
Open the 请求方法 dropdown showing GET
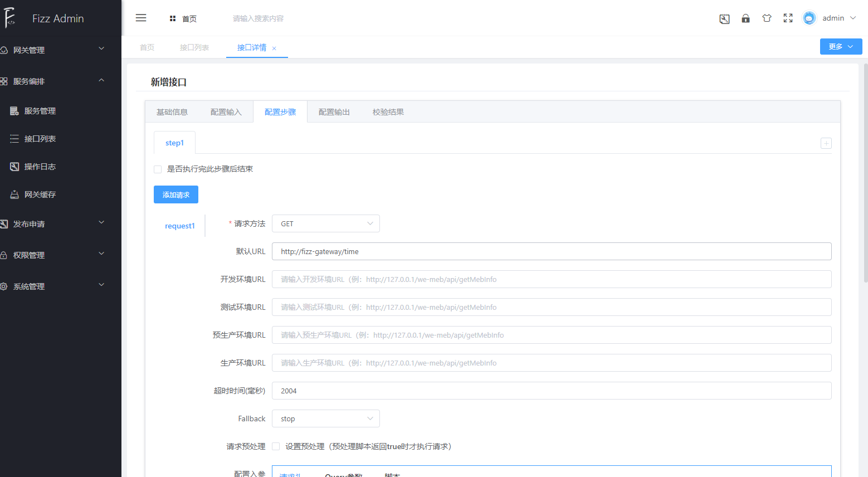[x=325, y=223]
